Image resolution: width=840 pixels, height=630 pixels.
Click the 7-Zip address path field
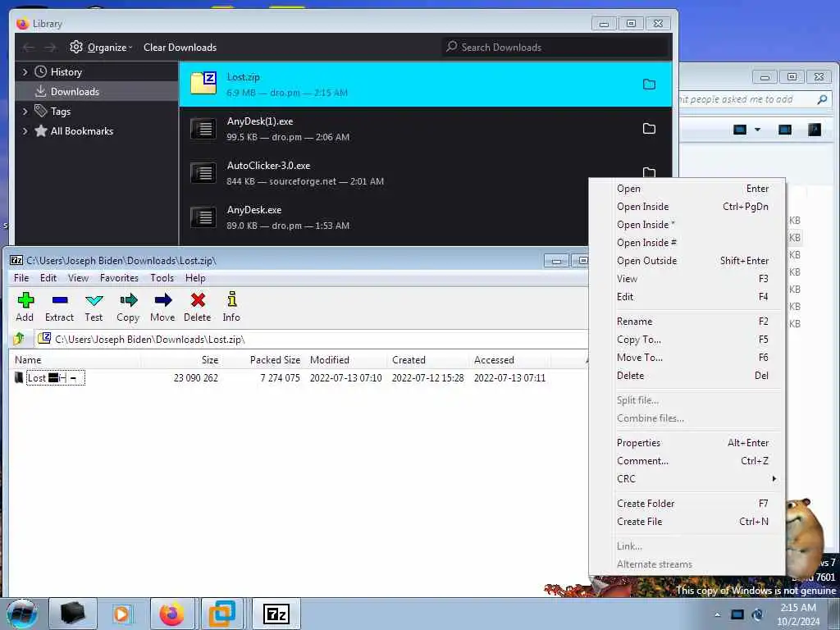pyautogui.click(x=311, y=339)
